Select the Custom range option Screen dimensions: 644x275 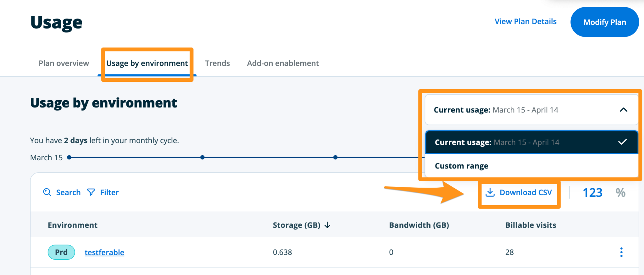tap(461, 166)
